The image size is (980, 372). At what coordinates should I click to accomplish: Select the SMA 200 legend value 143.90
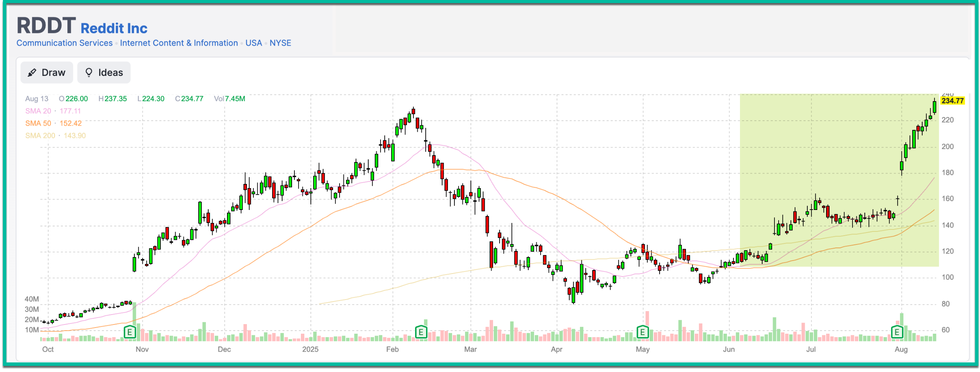tap(75, 136)
